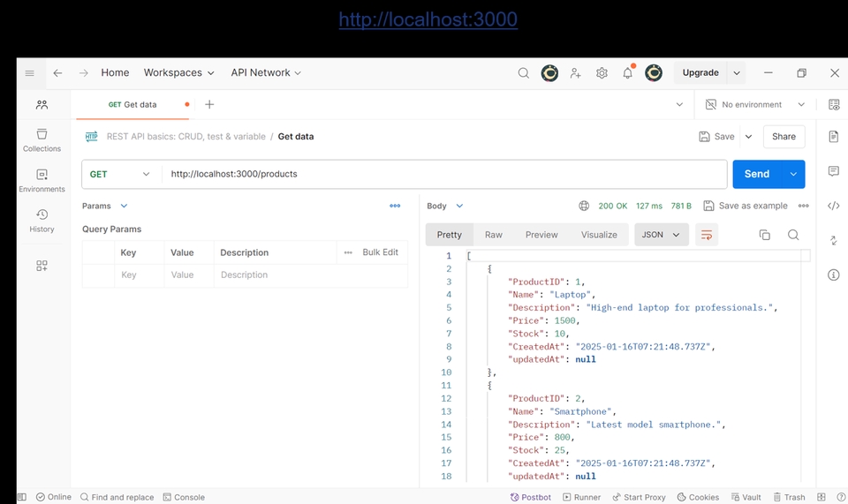Open the search magnifier in header

[524, 73]
